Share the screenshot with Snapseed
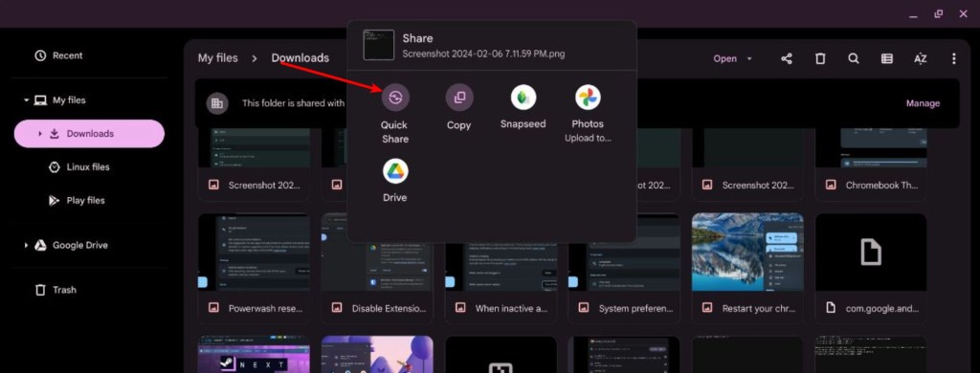 click(x=523, y=107)
